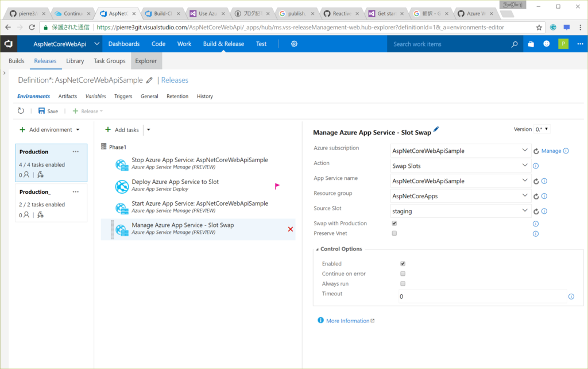Click the search magnifier icon
588x369 pixels.
click(514, 44)
